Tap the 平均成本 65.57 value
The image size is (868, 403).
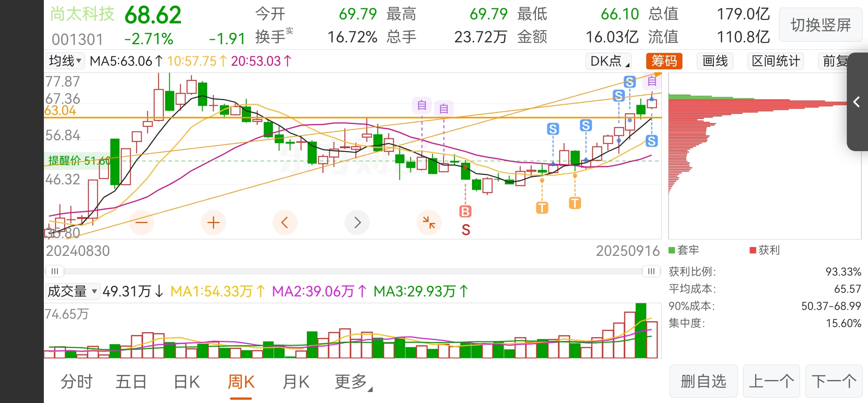(x=848, y=289)
